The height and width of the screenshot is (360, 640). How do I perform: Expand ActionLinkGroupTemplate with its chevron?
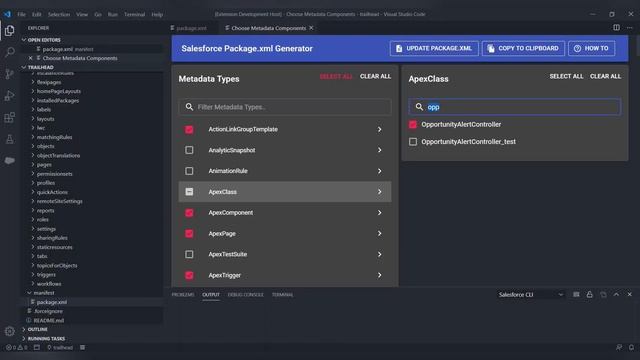coord(380,129)
